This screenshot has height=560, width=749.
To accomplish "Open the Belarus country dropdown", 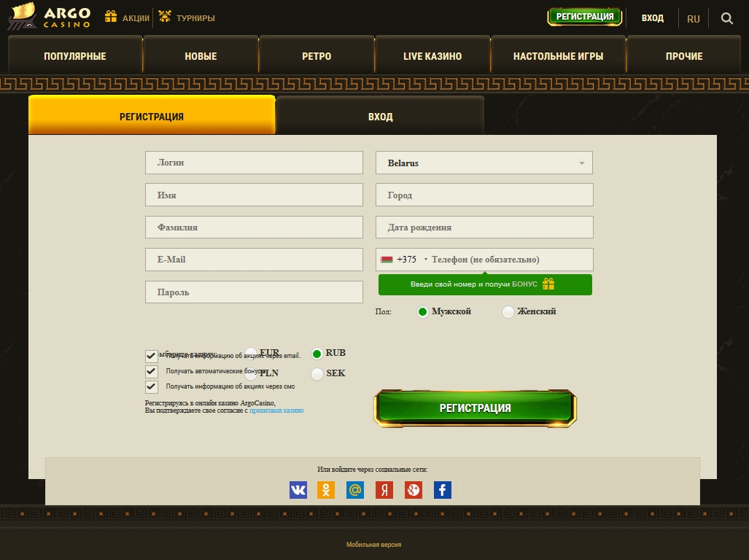I will 484,163.
